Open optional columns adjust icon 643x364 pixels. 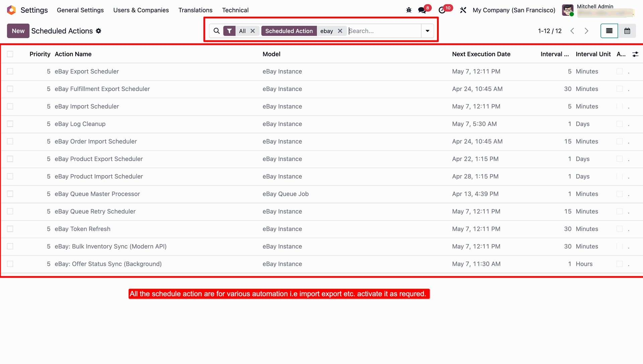pyautogui.click(x=635, y=54)
